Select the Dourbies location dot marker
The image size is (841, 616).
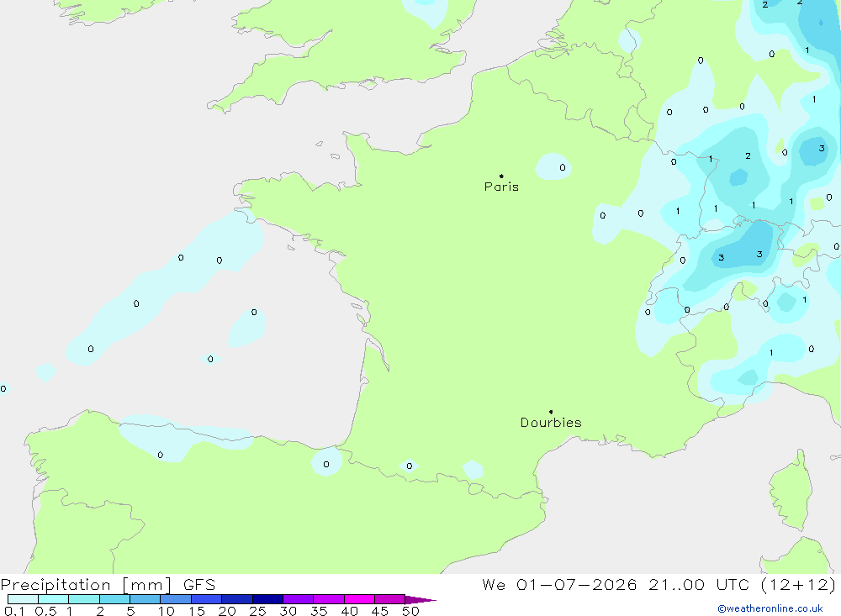pos(551,412)
